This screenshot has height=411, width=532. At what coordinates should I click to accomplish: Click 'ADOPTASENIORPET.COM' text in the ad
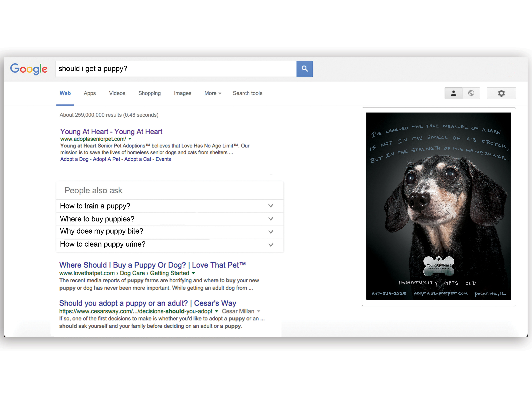(441, 293)
